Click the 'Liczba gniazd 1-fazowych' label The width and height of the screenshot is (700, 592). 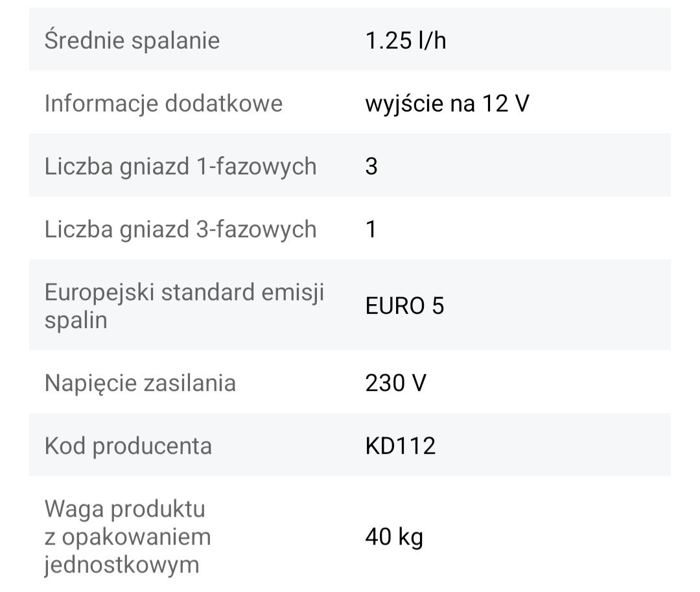(x=180, y=166)
